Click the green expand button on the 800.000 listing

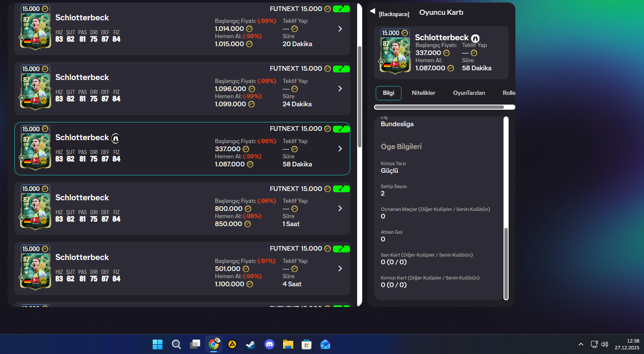point(341,189)
